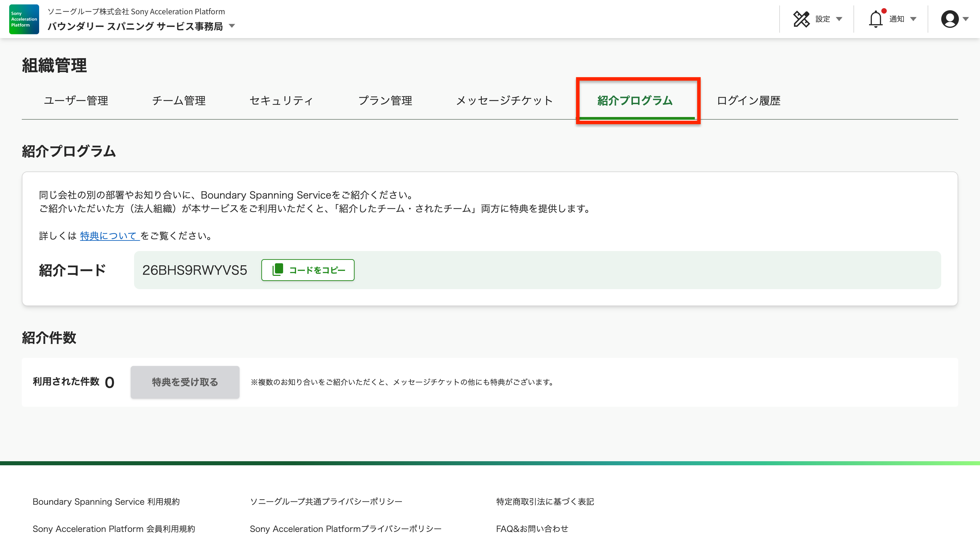The width and height of the screenshot is (980, 551).
Task: Click the コードをコピー button
Action: click(308, 270)
